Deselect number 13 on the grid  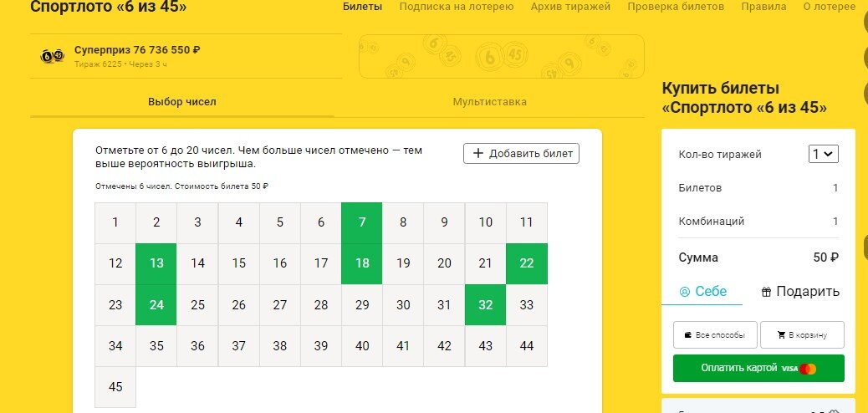point(156,263)
